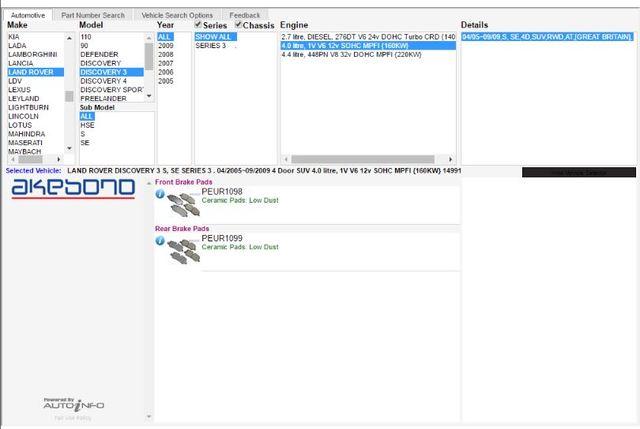Switch to the Part Number Search tab
Screen dimensions: 640x429
[x=93, y=15]
